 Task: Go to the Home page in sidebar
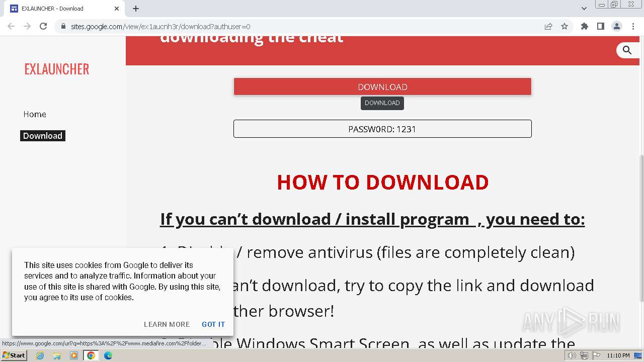(35, 114)
